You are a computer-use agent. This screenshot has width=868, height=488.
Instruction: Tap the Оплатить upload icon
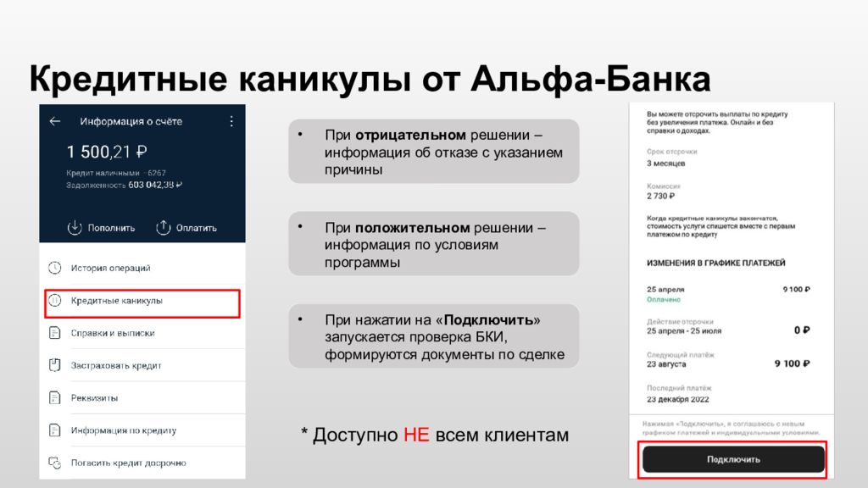(164, 227)
